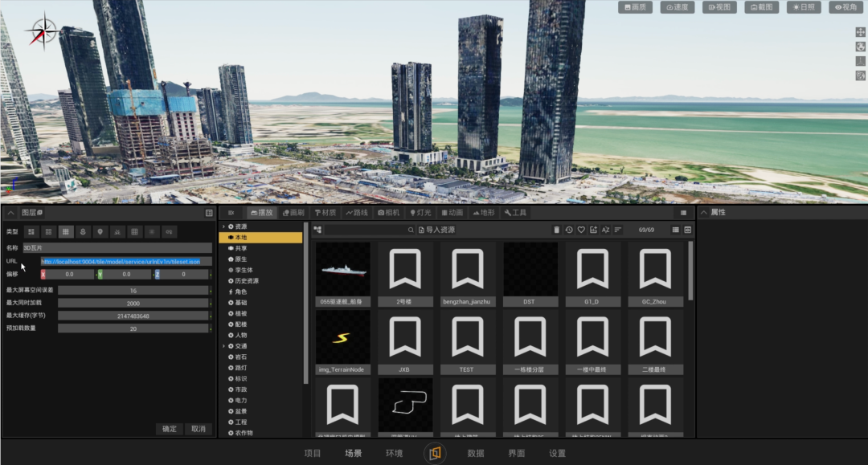This screenshot has width=868, height=465.
Task: Switch to the 地形 tab
Action: (x=484, y=213)
